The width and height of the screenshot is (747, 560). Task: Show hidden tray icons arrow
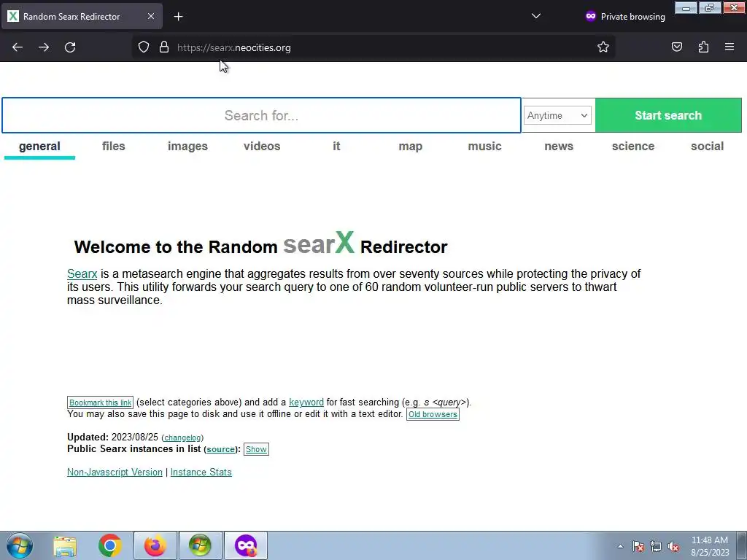coord(620,547)
